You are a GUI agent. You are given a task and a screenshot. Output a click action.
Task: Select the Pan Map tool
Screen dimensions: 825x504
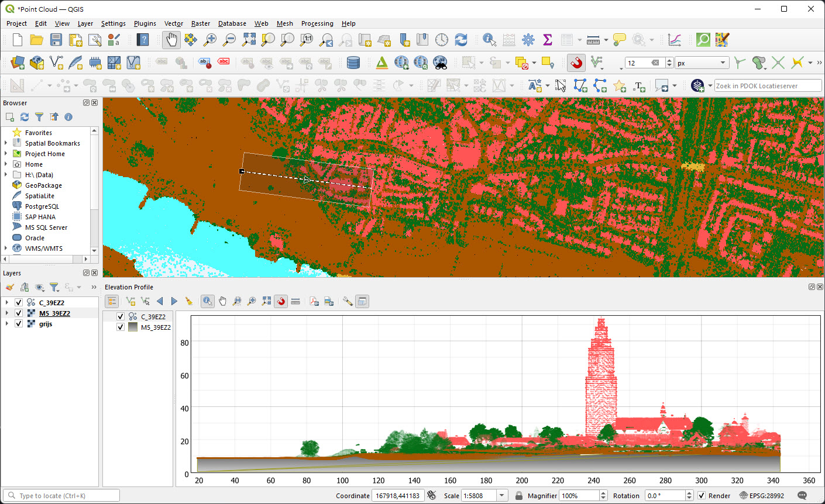click(x=170, y=40)
